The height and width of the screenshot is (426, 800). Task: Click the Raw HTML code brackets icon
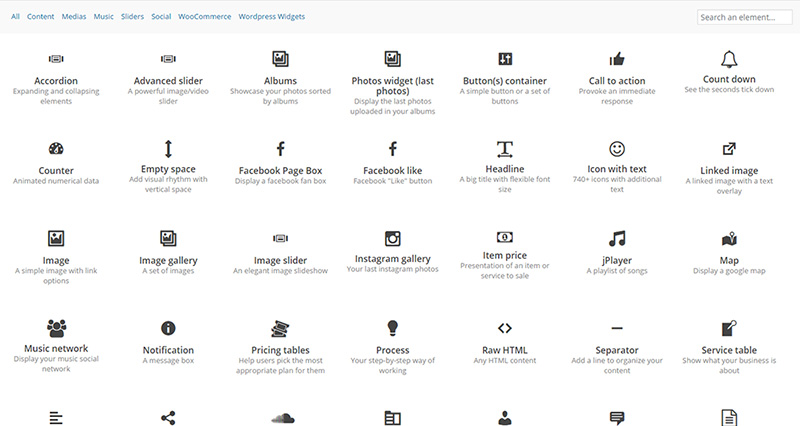coord(505,328)
